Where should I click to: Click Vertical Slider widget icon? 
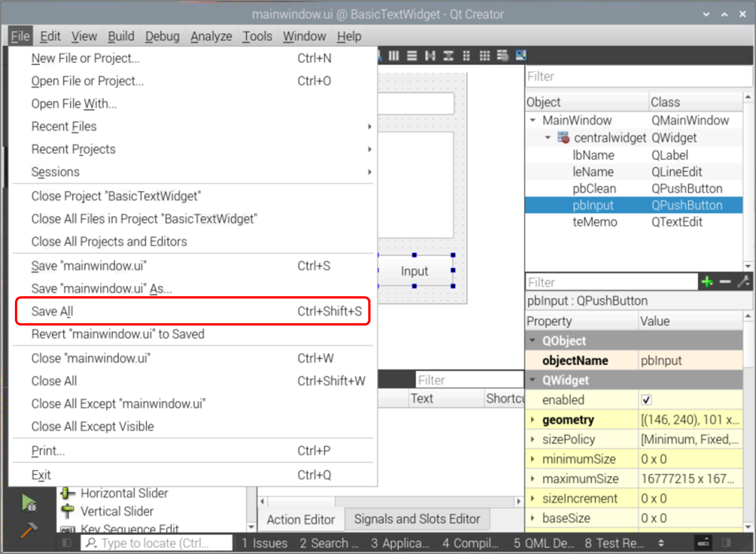(x=68, y=511)
